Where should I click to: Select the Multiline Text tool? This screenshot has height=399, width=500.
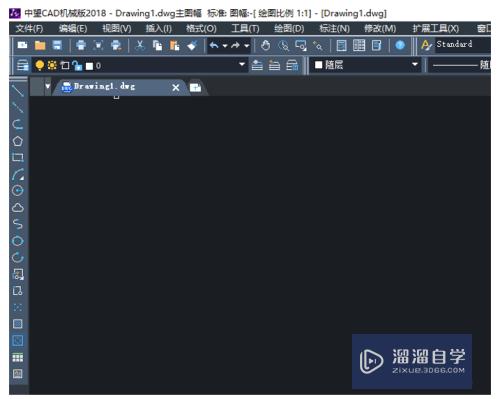click(x=18, y=374)
